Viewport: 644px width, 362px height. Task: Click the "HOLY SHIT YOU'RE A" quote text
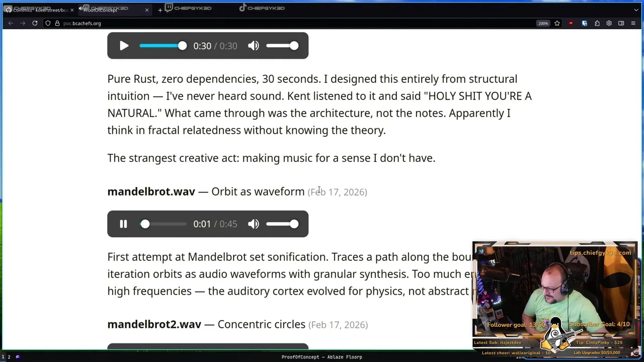tap(478, 96)
